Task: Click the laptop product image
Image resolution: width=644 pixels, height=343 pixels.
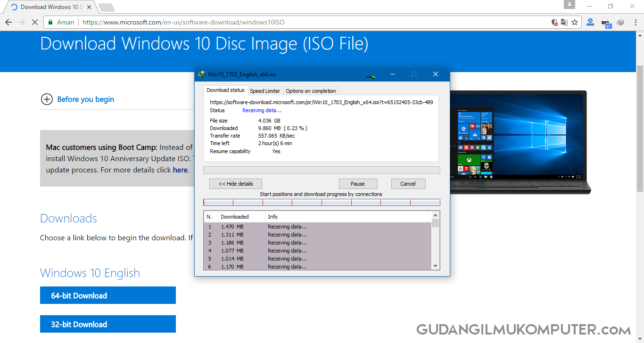Action: [520, 141]
